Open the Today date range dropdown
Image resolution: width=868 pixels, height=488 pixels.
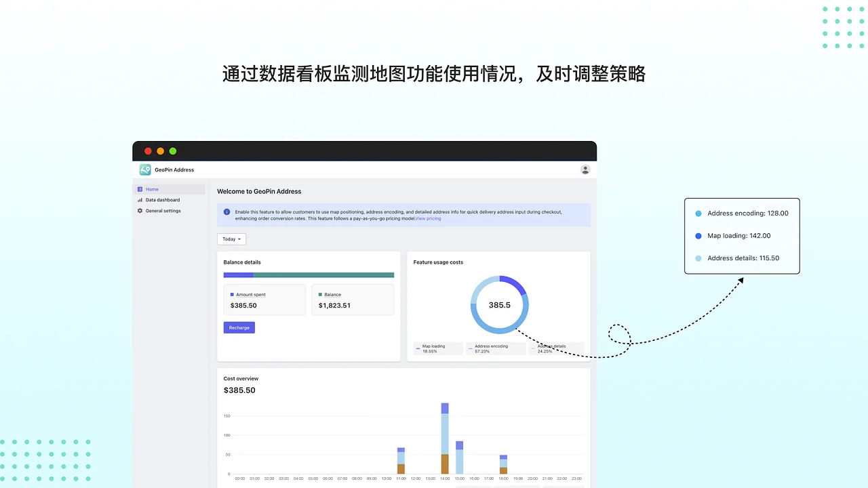point(231,239)
